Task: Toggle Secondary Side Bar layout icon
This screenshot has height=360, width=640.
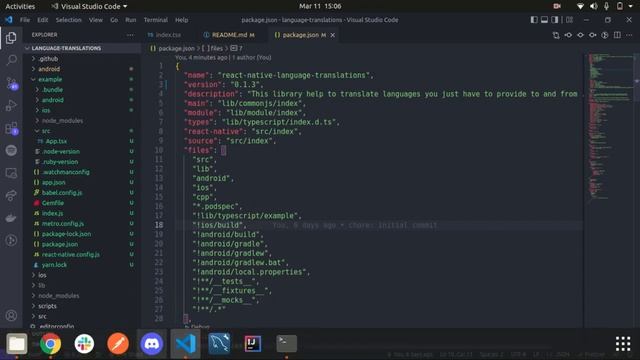Action: (x=554, y=20)
